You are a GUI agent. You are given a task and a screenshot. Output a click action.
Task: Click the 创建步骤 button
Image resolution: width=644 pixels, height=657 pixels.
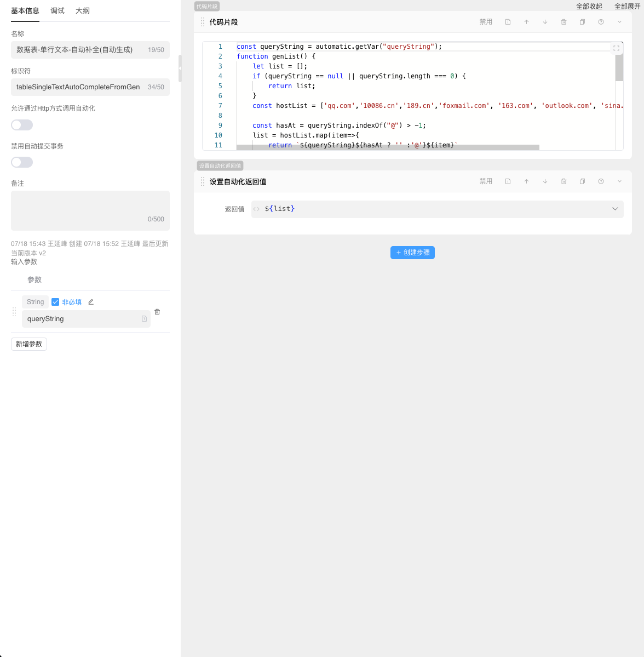pyautogui.click(x=412, y=253)
